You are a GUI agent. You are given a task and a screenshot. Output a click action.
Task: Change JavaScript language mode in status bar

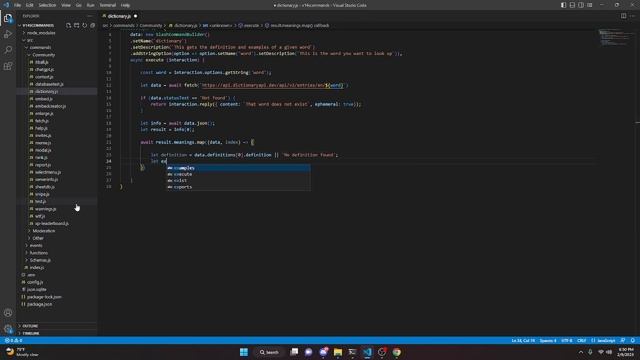pyautogui.click(x=603, y=340)
